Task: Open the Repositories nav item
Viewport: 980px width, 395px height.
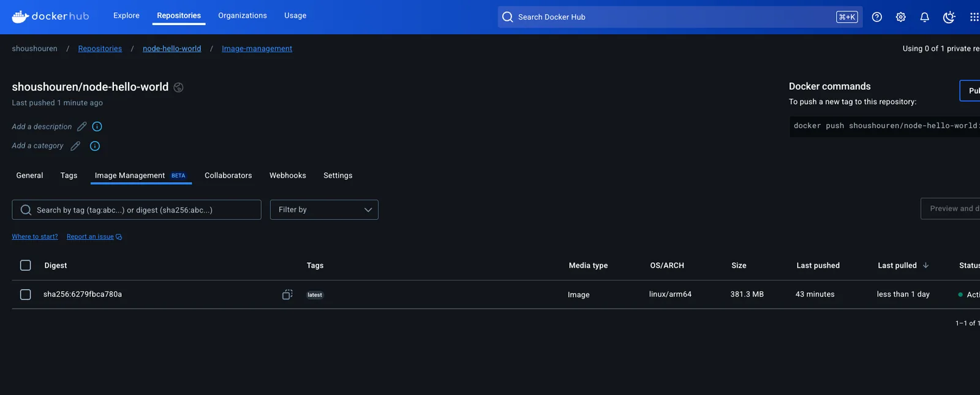Action: click(x=179, y=15)
